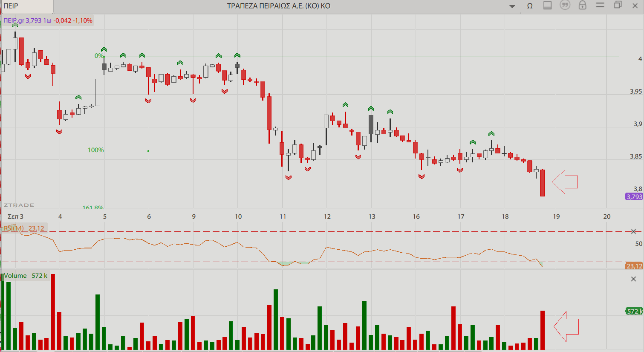Expand the symbol dropdown arrow in the title bar

click(512, 6)
